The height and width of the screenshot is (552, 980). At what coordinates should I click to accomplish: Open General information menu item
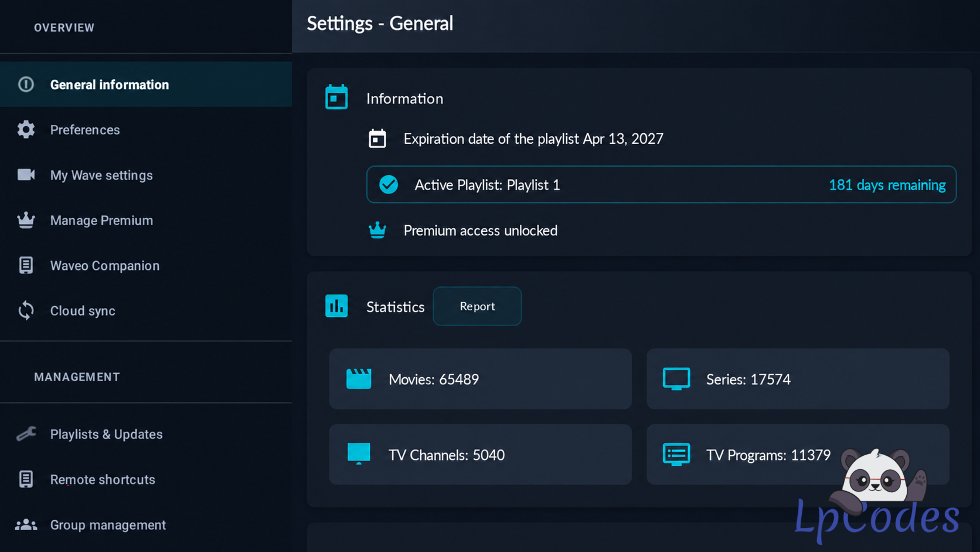[146, 84]
